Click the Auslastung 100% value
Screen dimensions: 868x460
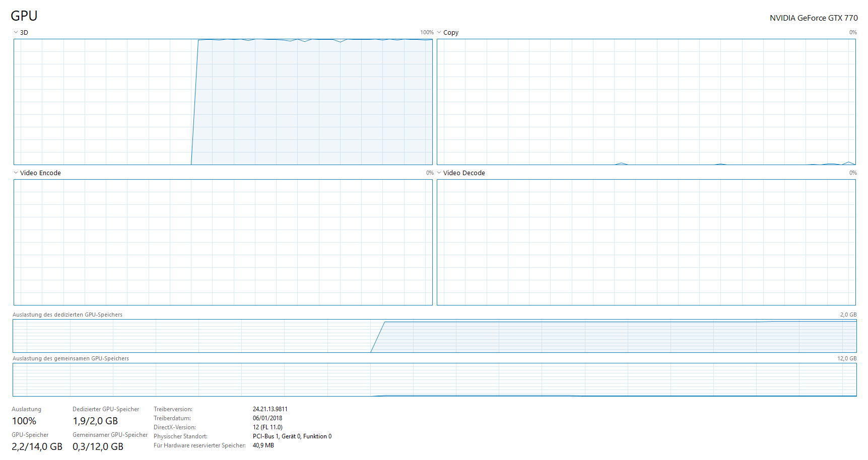pos(24,421)
